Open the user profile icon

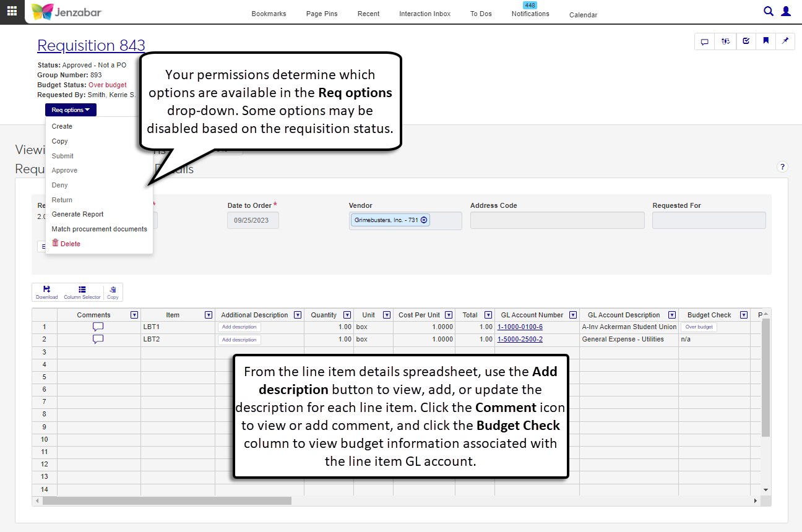[786, 11]
